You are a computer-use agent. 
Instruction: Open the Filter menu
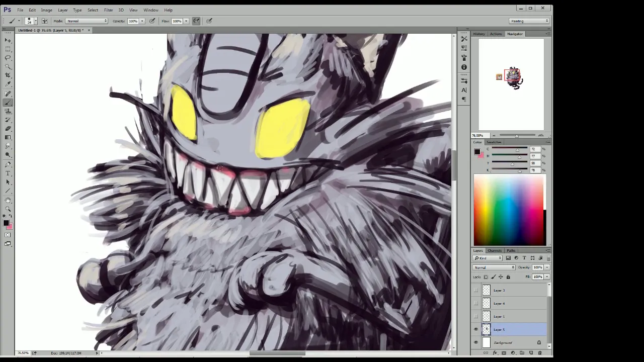point(108,10)
